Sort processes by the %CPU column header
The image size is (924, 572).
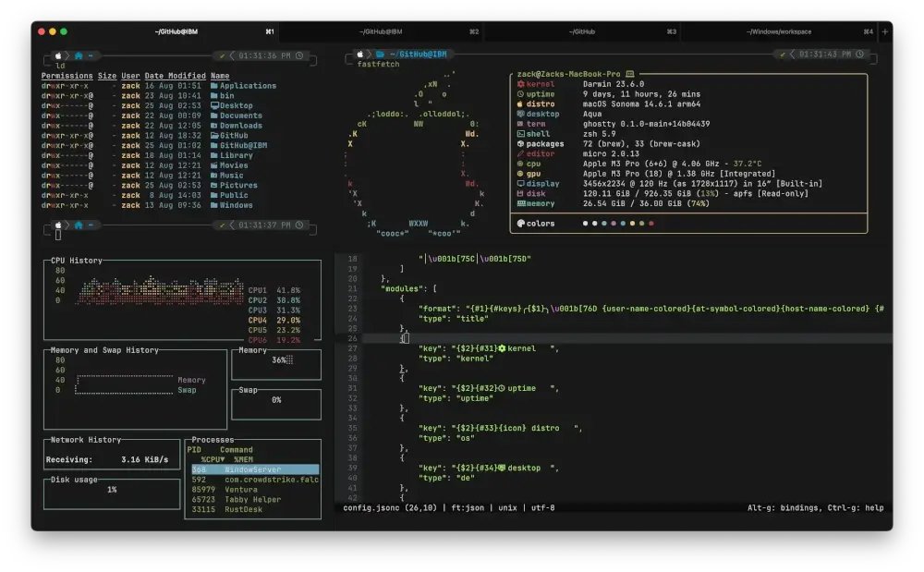coord(213,459)
